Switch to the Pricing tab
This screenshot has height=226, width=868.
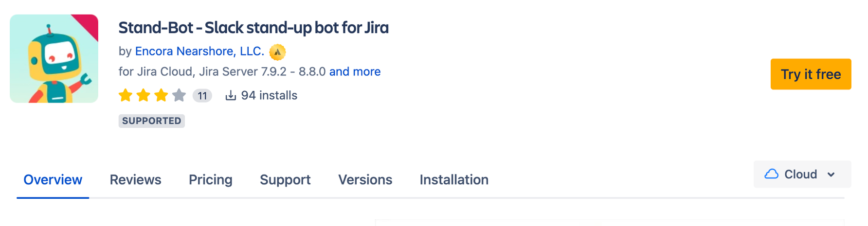coord(211,180)
